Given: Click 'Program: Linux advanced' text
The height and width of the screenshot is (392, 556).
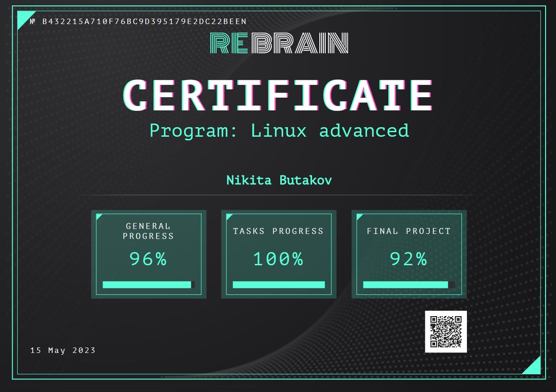Looking at the screenshot, I should tap(279, 131).
